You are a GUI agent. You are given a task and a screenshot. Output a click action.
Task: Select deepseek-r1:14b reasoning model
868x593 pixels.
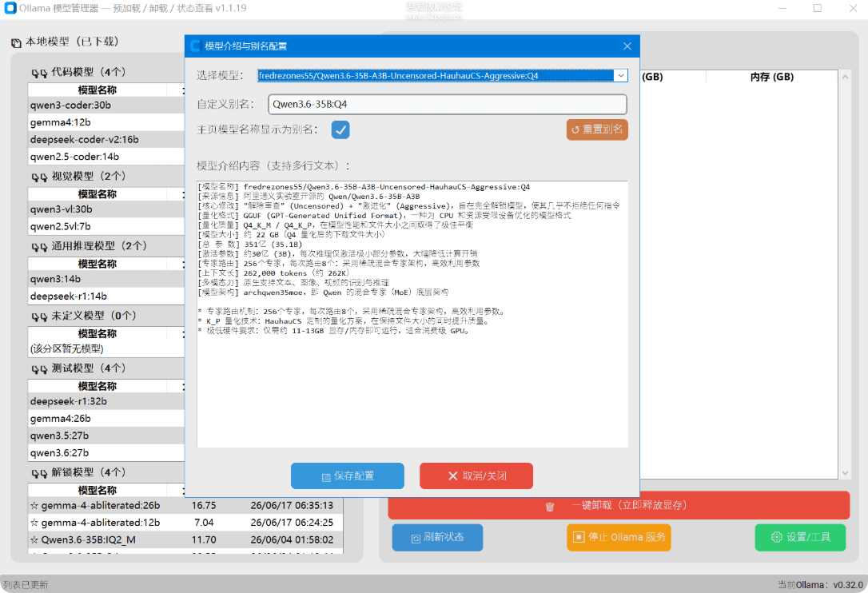pos(106,296)
